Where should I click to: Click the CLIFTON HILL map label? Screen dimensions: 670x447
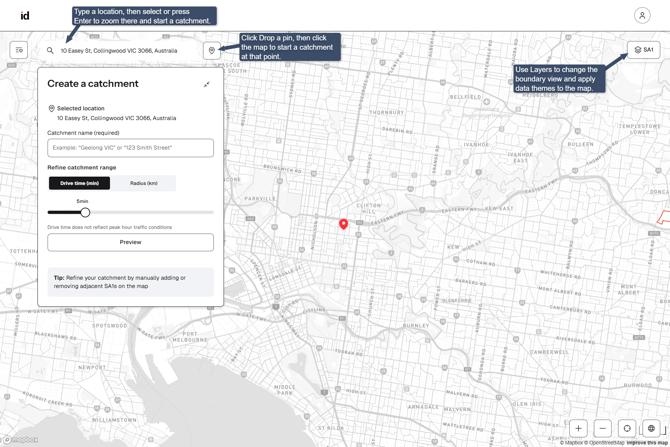coord(368,208)
